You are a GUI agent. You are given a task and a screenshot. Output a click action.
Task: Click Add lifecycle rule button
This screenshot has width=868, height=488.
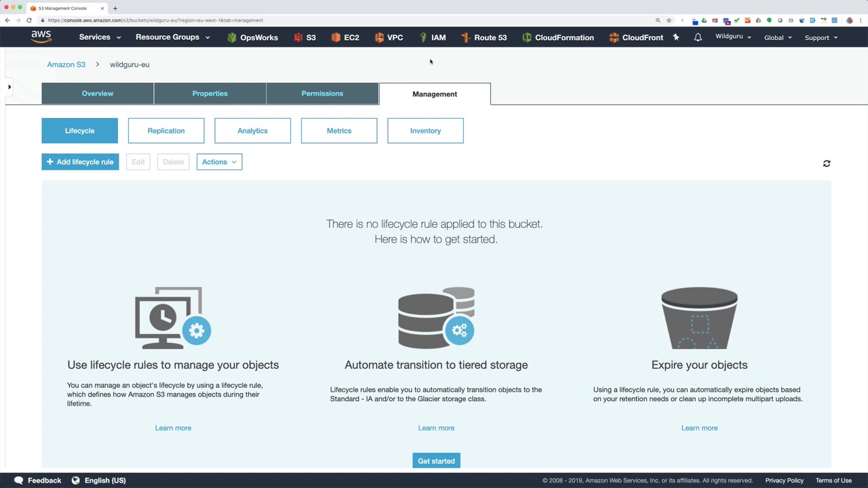(80, 162)
